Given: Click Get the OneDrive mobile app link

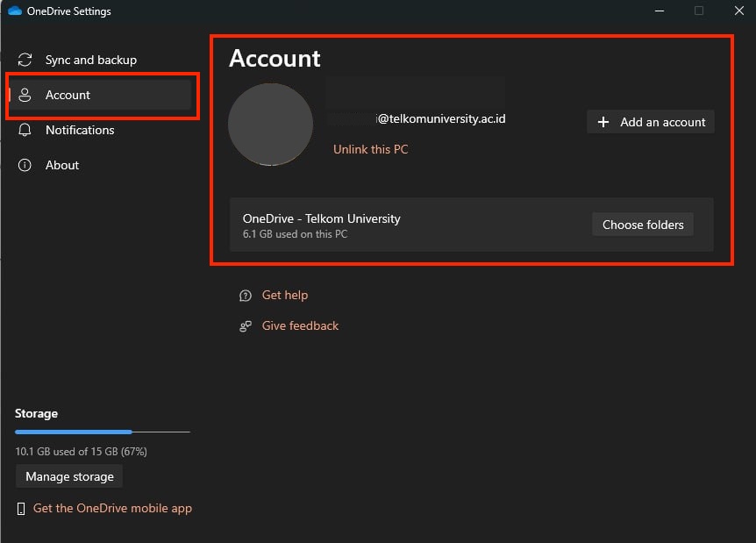Looking at the screenshot, I should tap(112, 508).
